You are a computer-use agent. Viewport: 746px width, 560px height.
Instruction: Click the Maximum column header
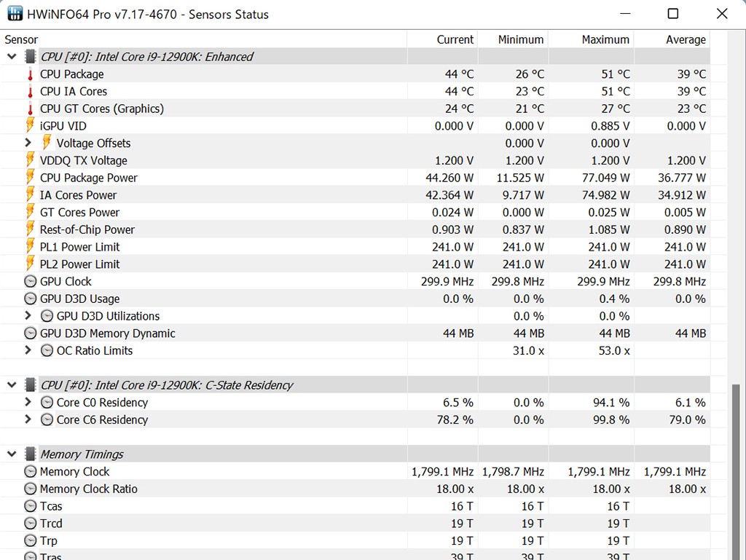tap(605, 40)
